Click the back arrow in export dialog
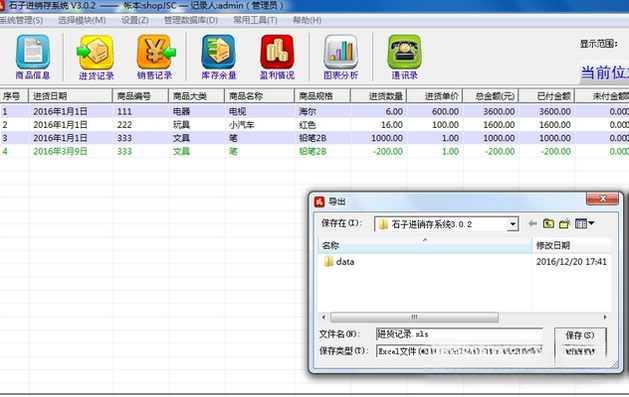This screenshot has width=629, height=397. 533,223
